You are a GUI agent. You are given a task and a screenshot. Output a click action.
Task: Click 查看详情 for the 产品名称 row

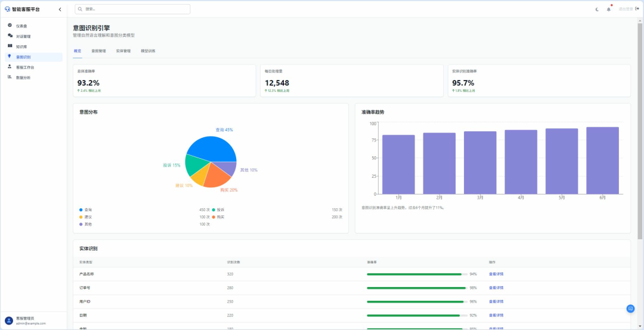point(496,274)
